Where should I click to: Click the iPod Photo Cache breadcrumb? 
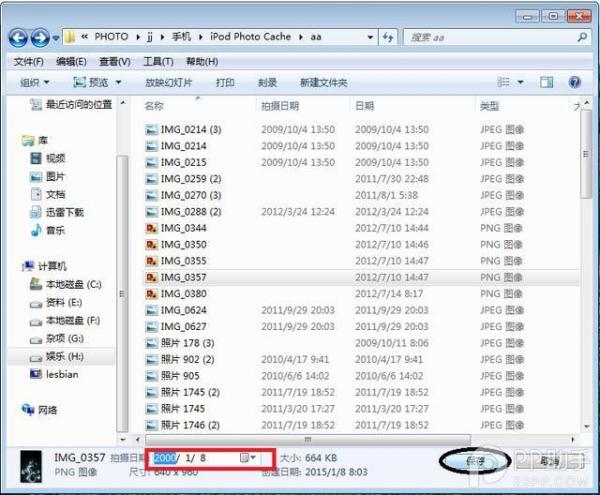(x=250, y=37)
